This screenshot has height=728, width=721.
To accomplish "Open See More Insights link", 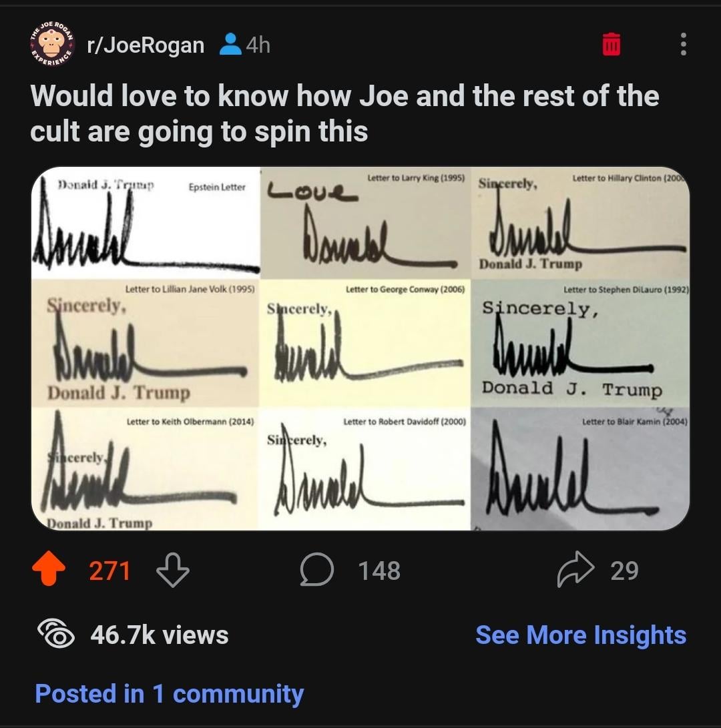I will coord(581,635).
